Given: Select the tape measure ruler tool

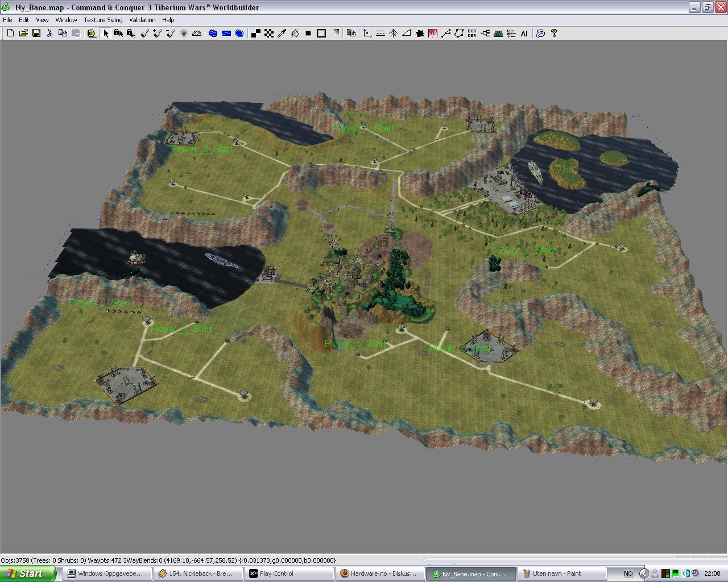Looking at the screenshot, I should tap(92, 34).
